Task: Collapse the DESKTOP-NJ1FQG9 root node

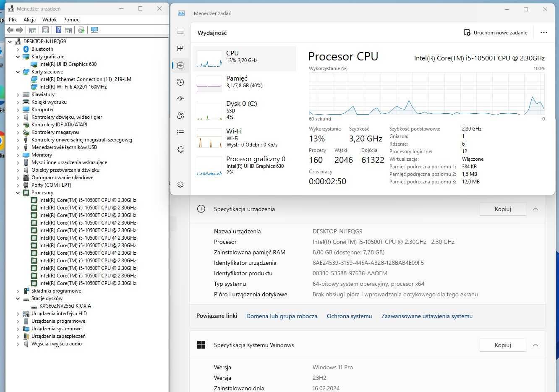Action: tap(10, 42)
